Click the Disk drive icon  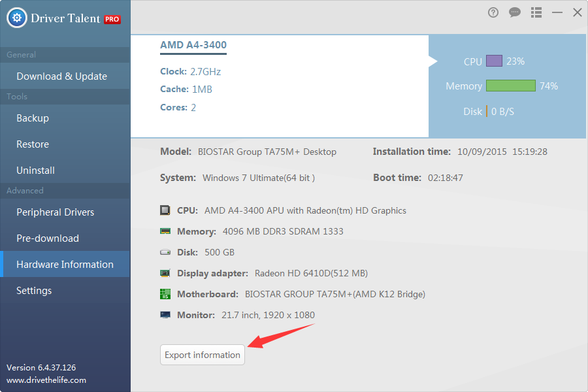(x=165, y=252)
